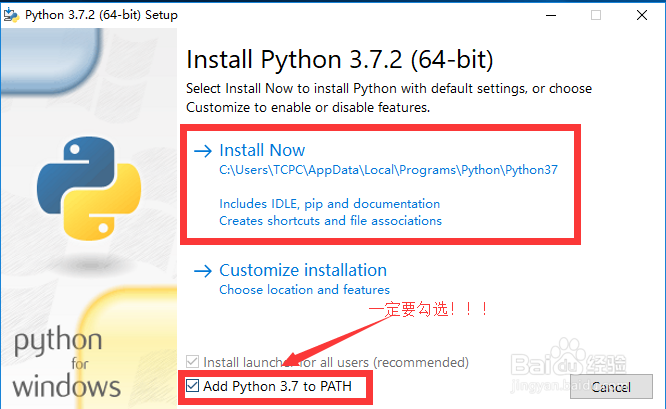Open the Customize installation option
The height and width of the screenshot is (409, 666).
click(x=302, y=270)
